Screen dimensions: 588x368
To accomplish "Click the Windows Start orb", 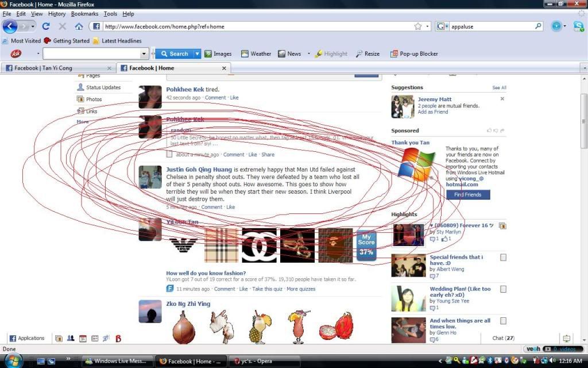I will [14, 361].
